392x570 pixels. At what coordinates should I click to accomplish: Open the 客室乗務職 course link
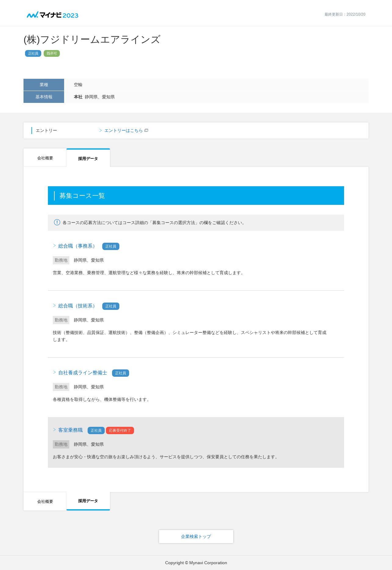tap(71, 430)
